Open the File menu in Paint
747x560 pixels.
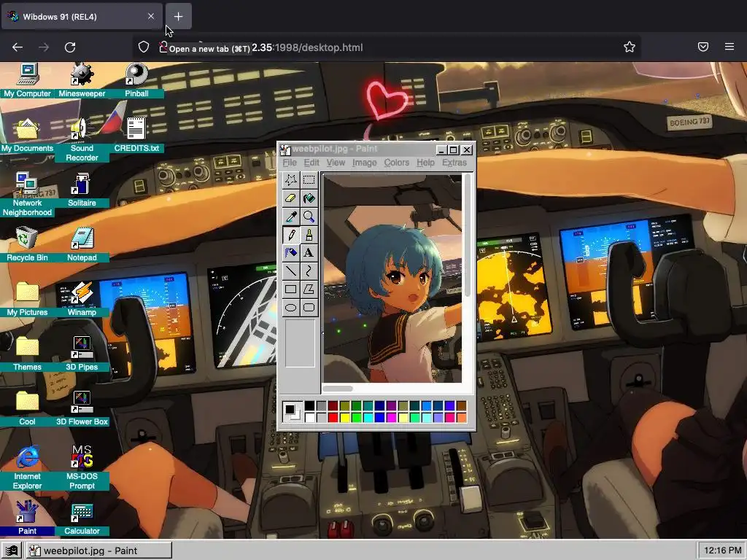[x=290, y=163]
